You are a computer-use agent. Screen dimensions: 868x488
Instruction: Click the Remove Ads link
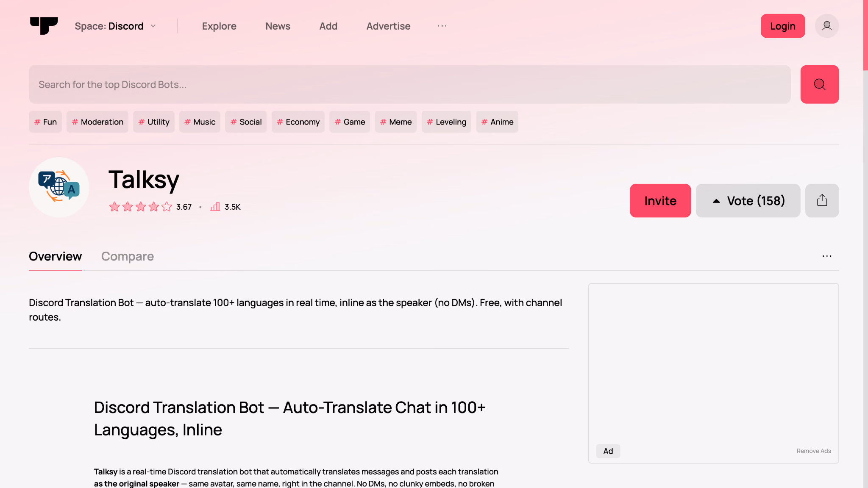(813, 451)
